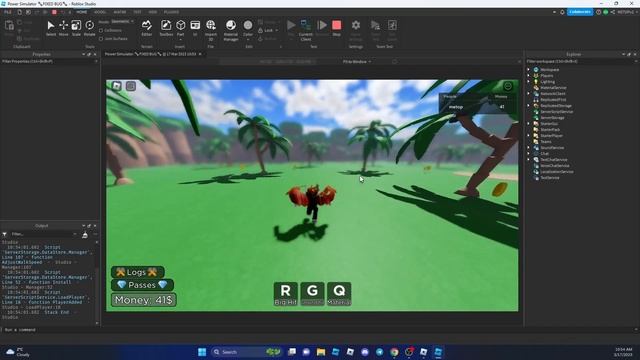Open Import 3D

click(x=211, y=30)
